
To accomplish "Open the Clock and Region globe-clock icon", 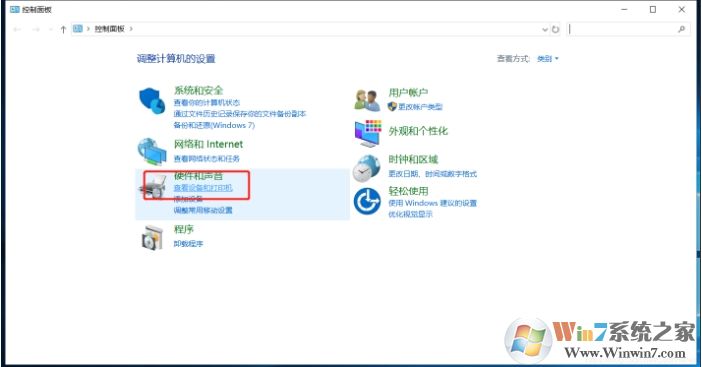I will (367, 168).
